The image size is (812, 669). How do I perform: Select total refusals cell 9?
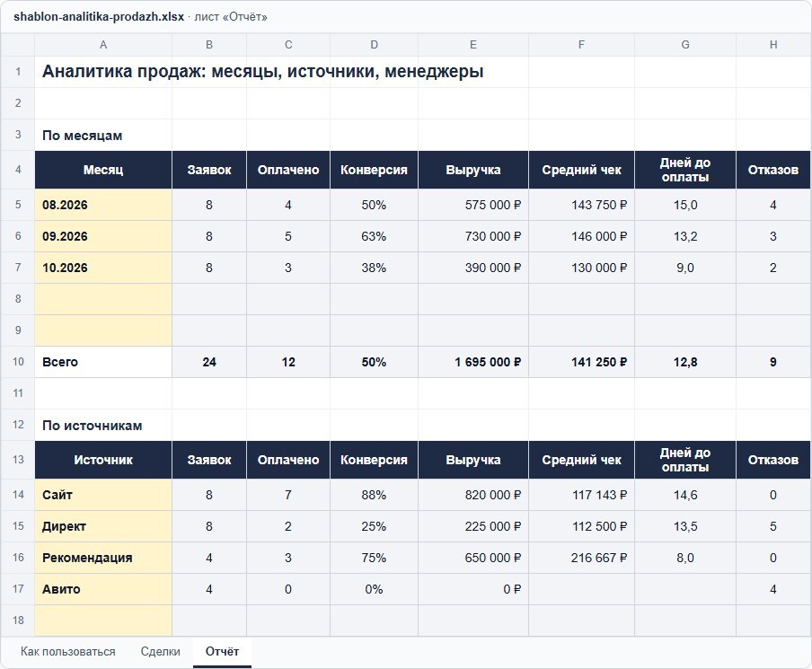(772, 362)
